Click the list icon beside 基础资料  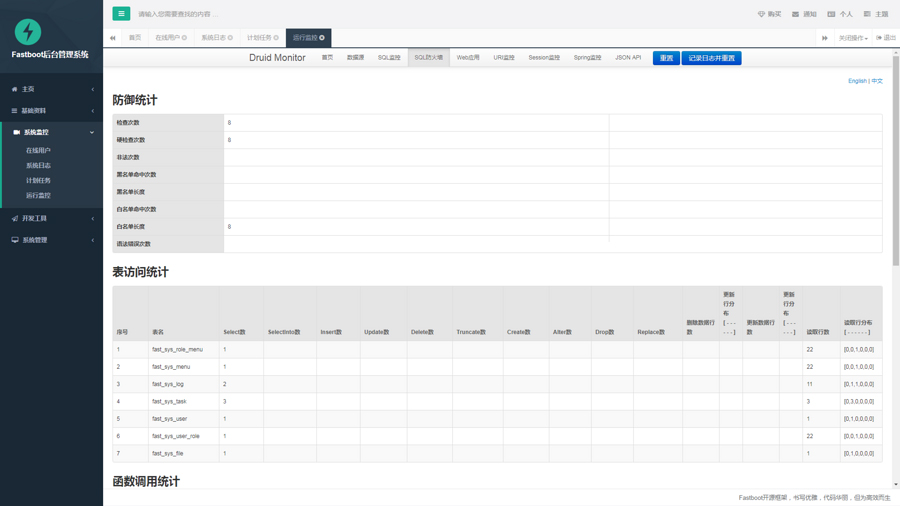click(x=14, y=111)
